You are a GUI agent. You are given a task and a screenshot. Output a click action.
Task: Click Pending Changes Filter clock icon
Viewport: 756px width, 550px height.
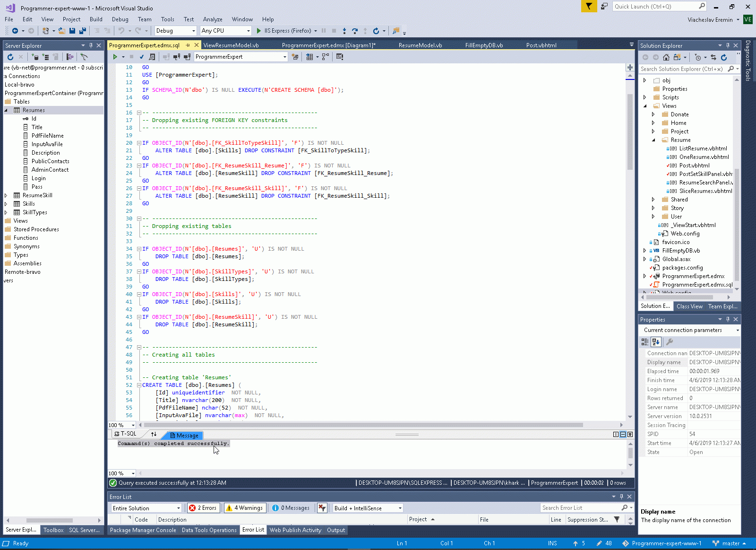click(x=698, y=57)
